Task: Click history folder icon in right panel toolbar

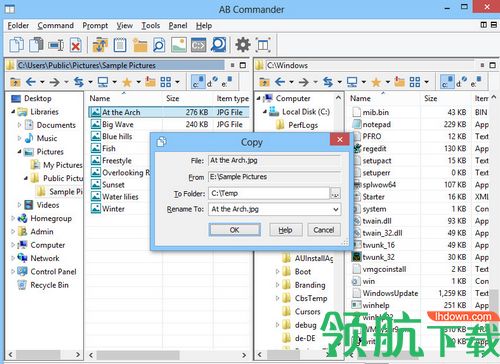Action: coord(400,82)
